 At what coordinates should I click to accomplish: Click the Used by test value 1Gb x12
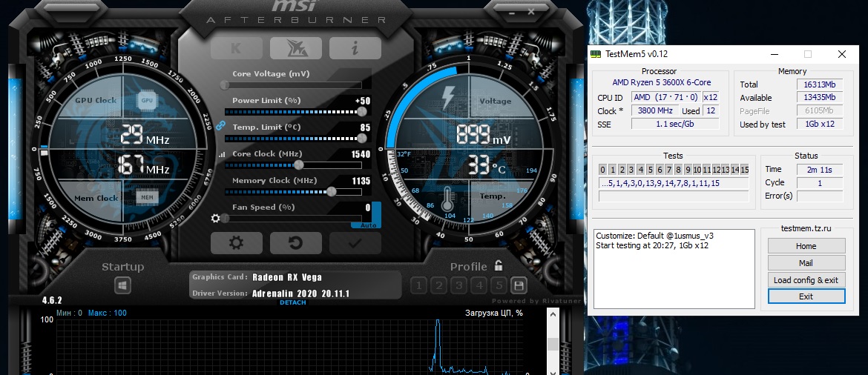[x=820, y=125]
